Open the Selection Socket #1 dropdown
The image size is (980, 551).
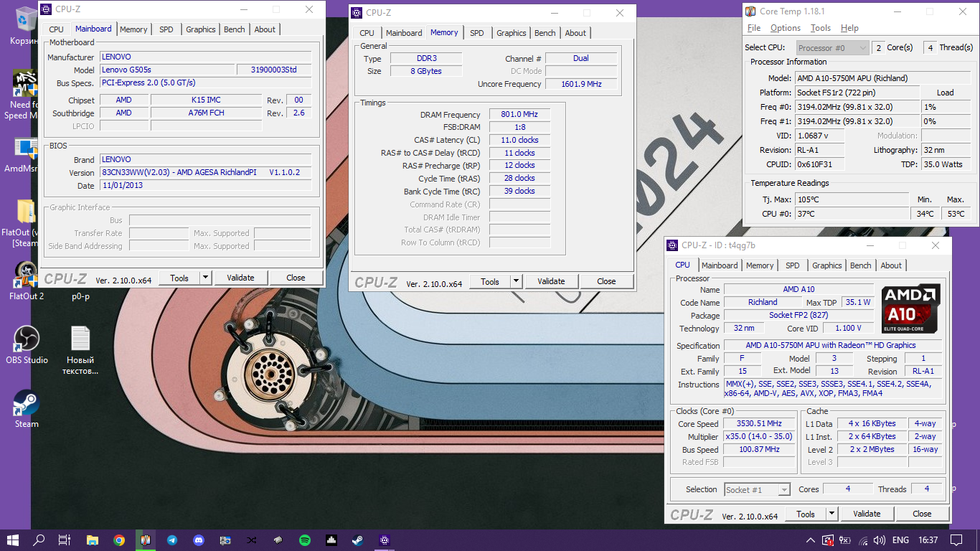point(757,489)
